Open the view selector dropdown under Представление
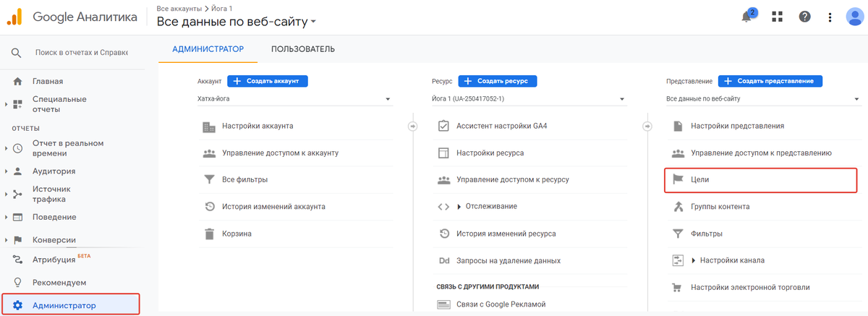 (764, 99)
